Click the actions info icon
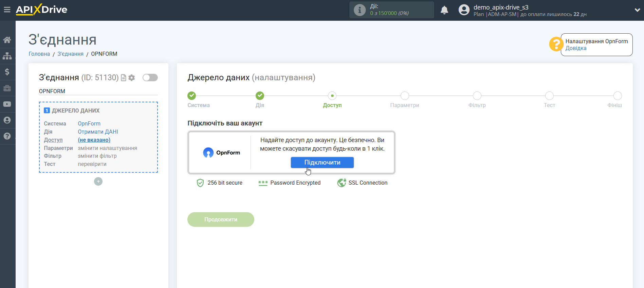644x288 pixels. 360,10
